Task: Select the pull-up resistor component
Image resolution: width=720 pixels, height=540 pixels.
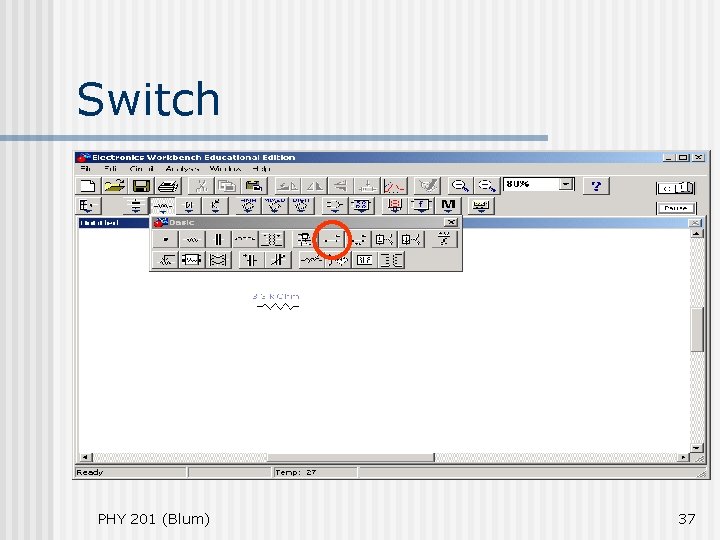Action: [x=444, y=239]
